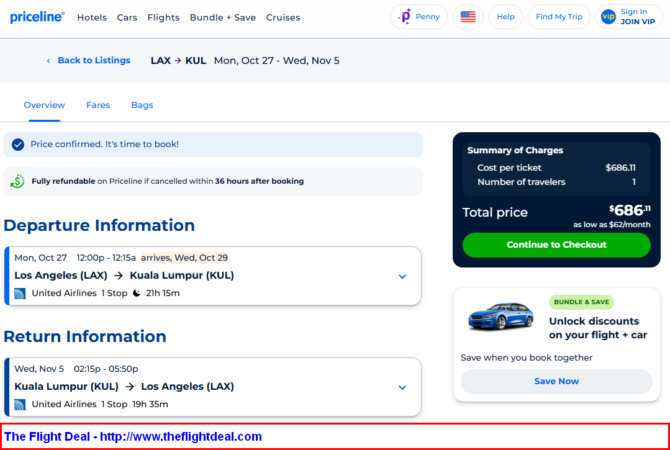Select the Overview tab
The width and height of the screenshot is (670, 450).
click(44, 105)
